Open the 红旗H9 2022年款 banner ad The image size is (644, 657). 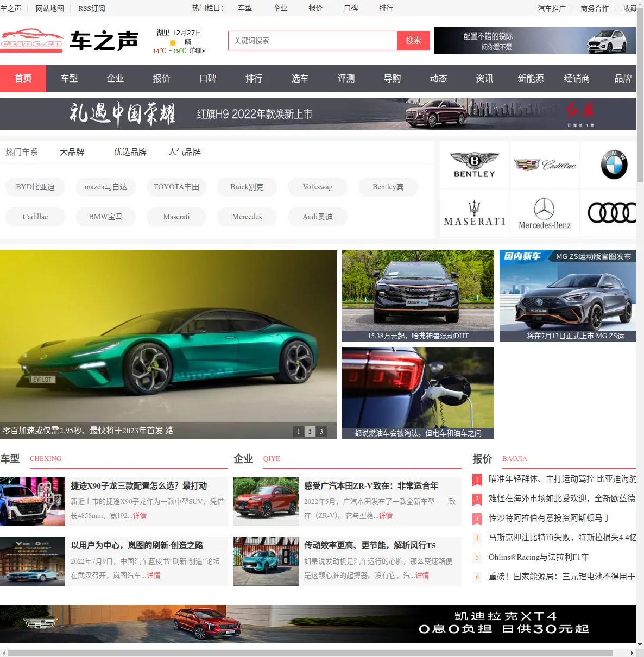click(318, 114)
